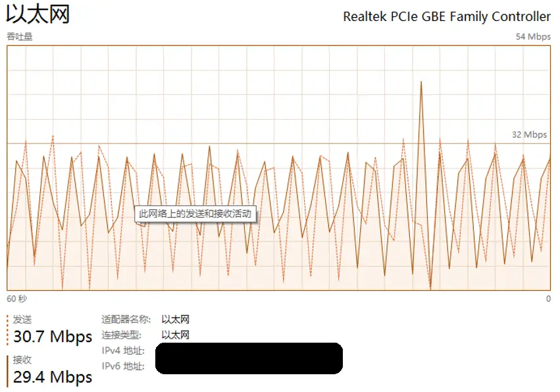The image size is (560, 392).
Task: Click the 54 Mbps maximum scale label
Action: (x=533, y=36)
